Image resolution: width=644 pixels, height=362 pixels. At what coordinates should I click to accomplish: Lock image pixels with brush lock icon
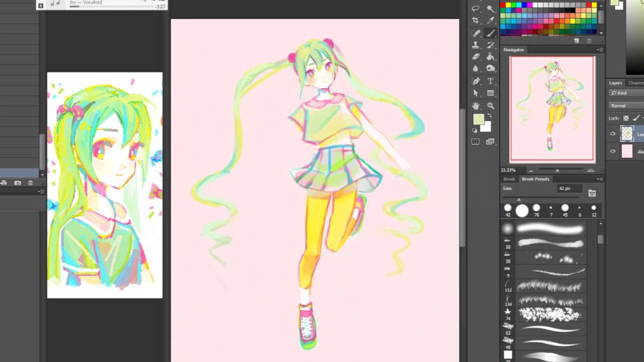[x=636, y=118]
